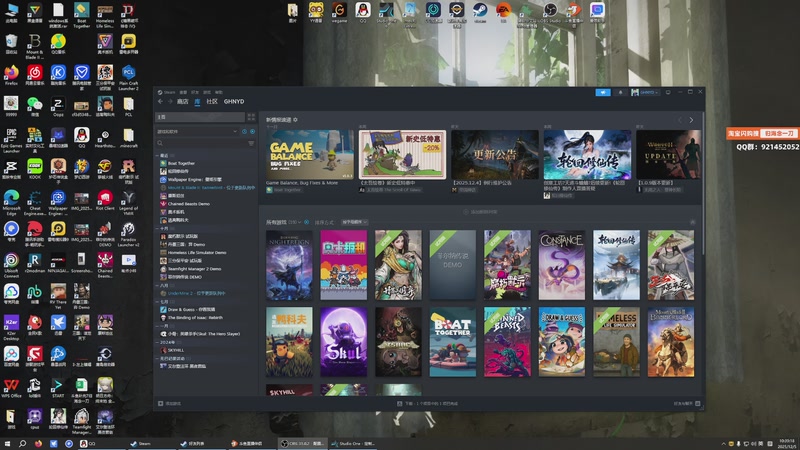Screen dimensions: 800x450
Task: Open Nightreign game cover
Action: click(x=289, y=265)
